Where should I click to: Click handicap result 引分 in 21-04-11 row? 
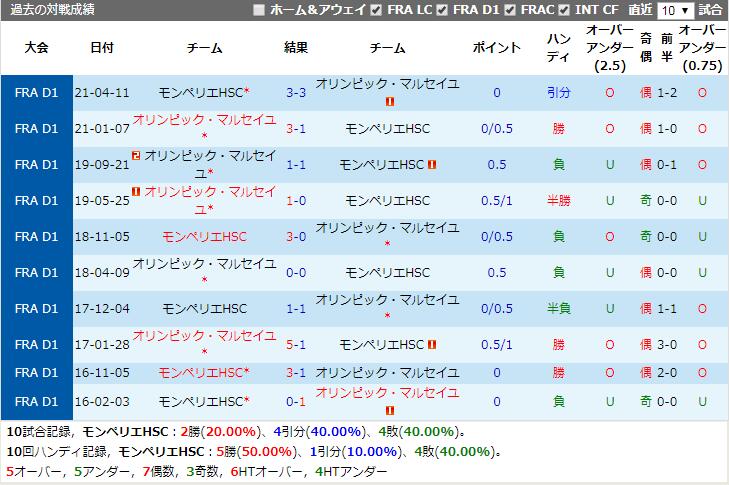coord(558,93)
